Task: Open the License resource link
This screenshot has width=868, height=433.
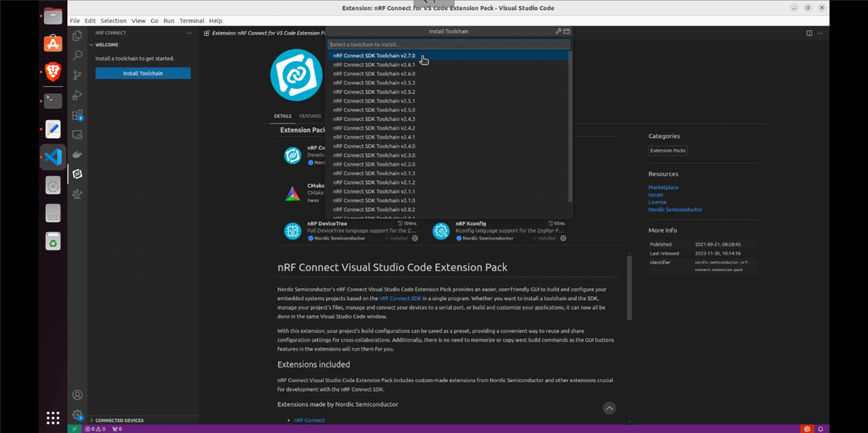Action: pos(657,202)
